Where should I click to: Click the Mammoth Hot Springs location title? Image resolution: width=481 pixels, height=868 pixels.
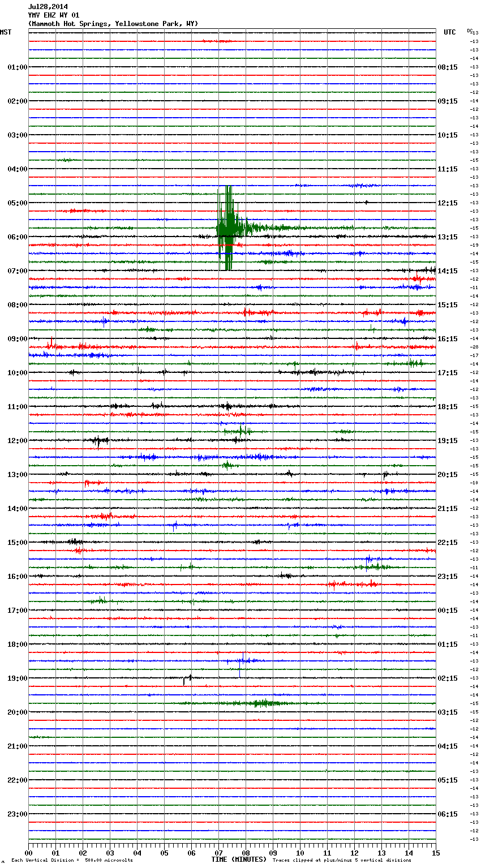(x=113, y=24)
